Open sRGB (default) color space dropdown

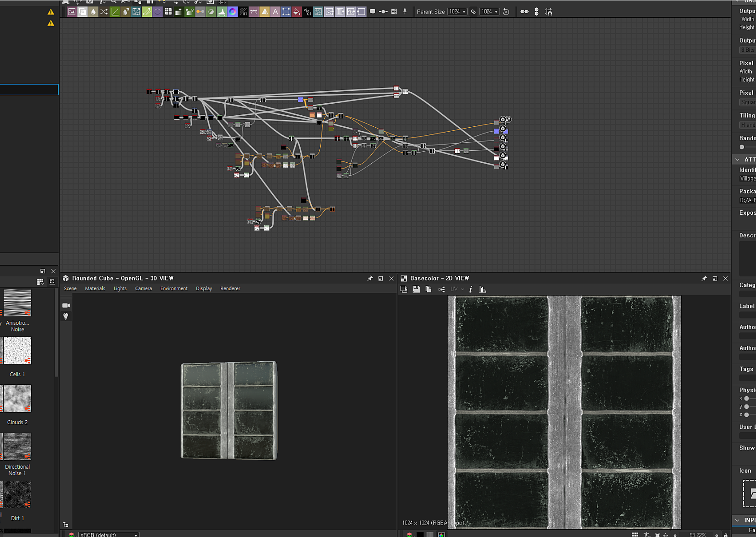tap(109, 534)
